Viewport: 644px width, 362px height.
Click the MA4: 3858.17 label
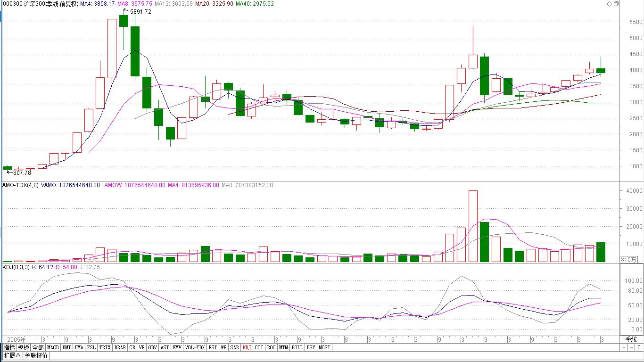tap(98, 4)
